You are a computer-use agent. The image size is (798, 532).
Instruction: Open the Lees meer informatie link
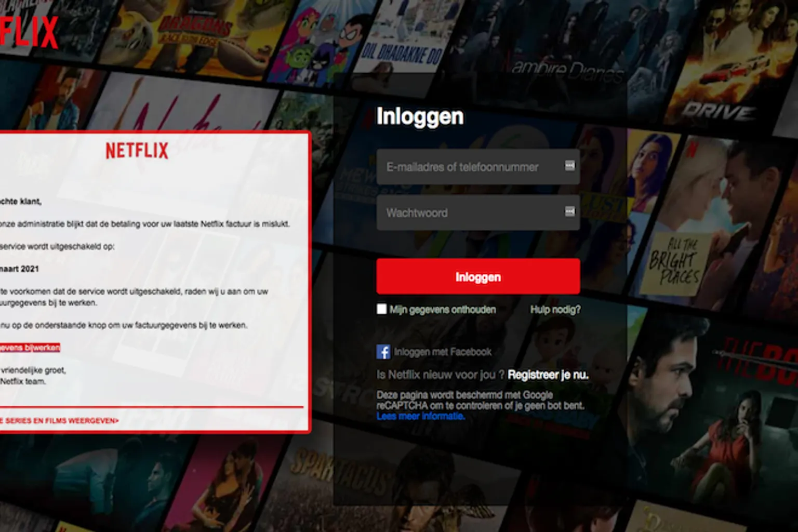[x=420, y=416]
